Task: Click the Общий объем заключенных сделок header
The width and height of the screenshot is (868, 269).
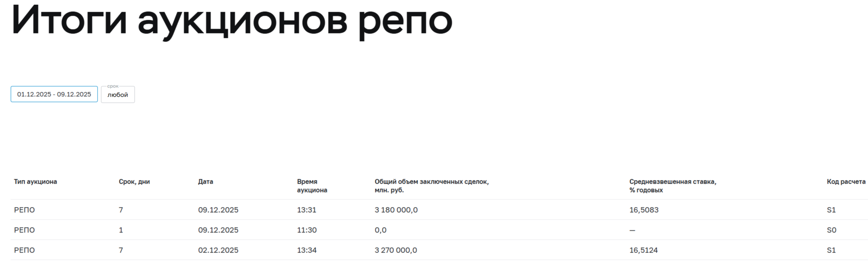Action: [x=431, y=186]
